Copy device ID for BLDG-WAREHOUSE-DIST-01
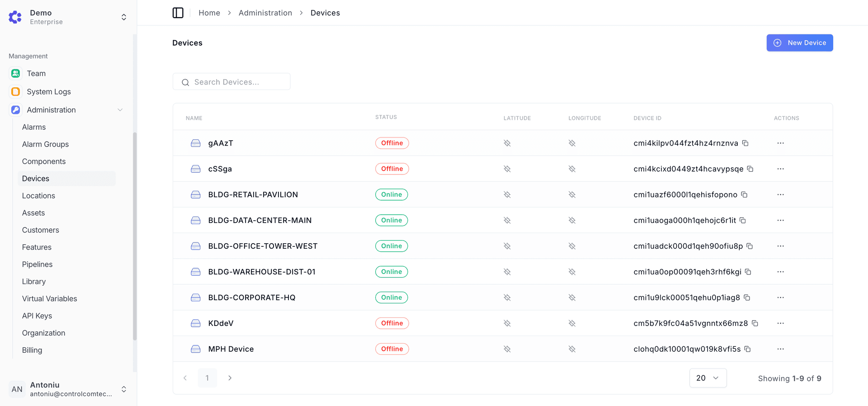The image size is (868, 406). (748, 272)
